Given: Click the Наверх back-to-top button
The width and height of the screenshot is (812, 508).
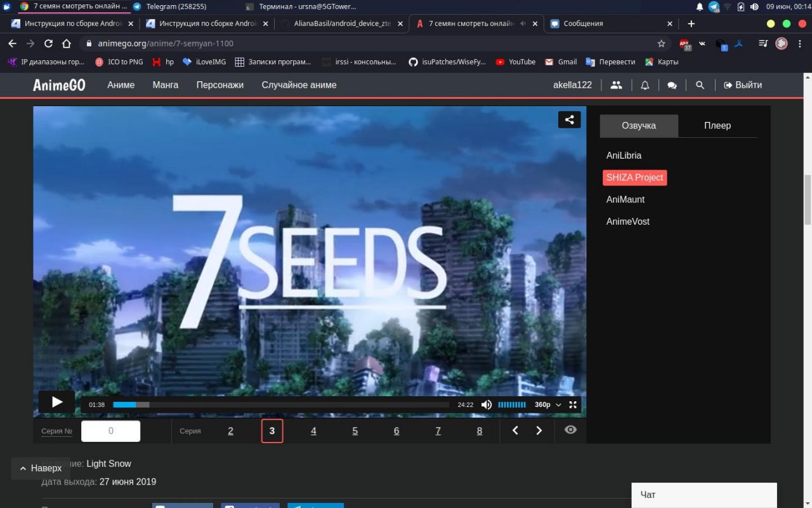Looking at the screenshot, I should [x=41, y=468].
